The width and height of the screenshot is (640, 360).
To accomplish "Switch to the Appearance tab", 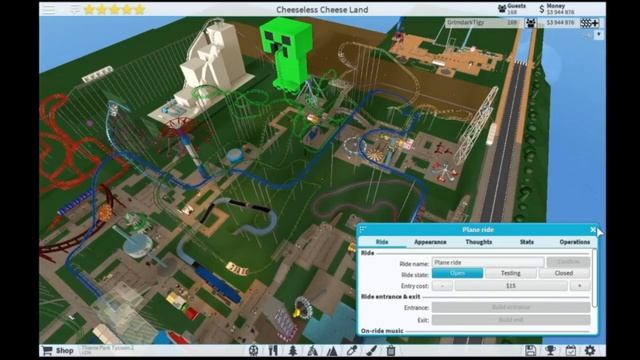I will (x=430, y=242).
